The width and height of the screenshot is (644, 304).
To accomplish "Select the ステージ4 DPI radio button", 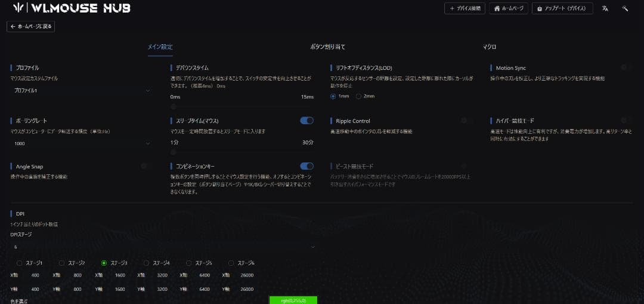I will click(147, 263).
